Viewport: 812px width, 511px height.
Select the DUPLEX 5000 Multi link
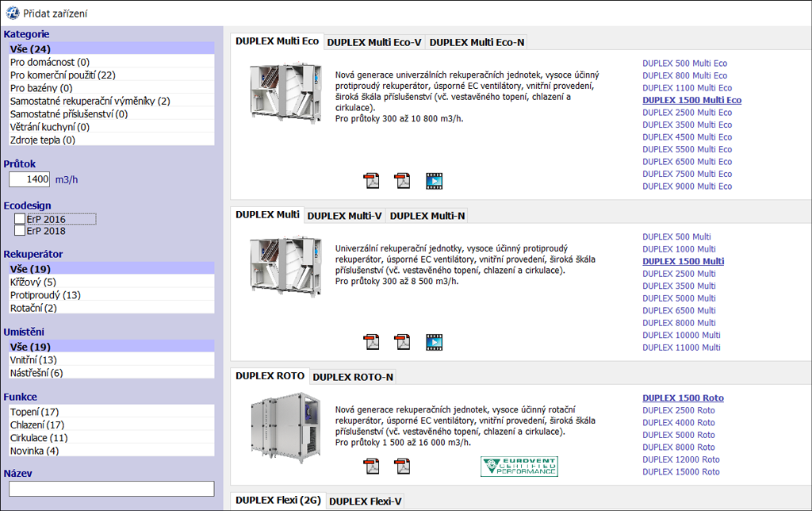679,298
